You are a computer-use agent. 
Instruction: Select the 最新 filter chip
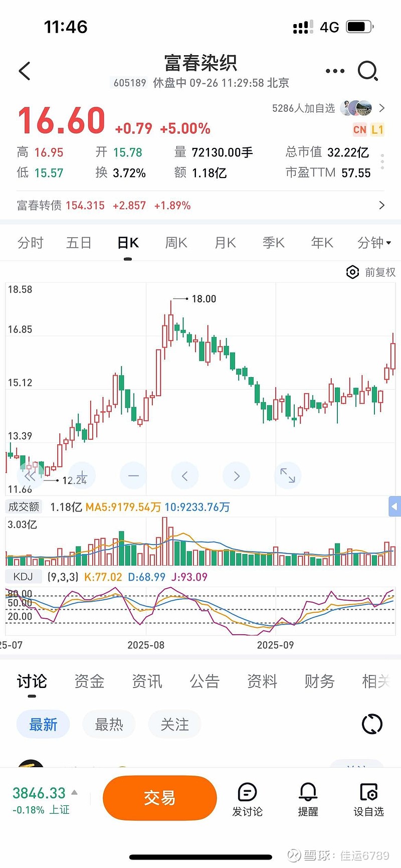[43, 724]
